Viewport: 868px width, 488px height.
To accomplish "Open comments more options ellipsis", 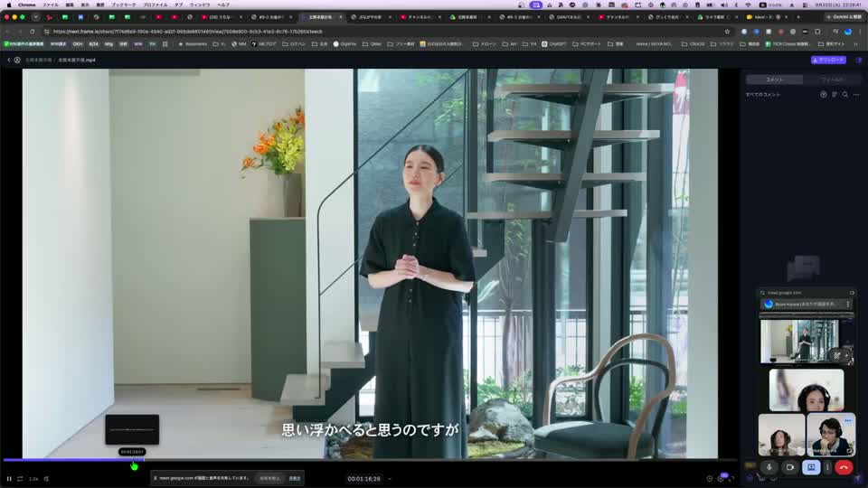I will click(x=856, y=95).
